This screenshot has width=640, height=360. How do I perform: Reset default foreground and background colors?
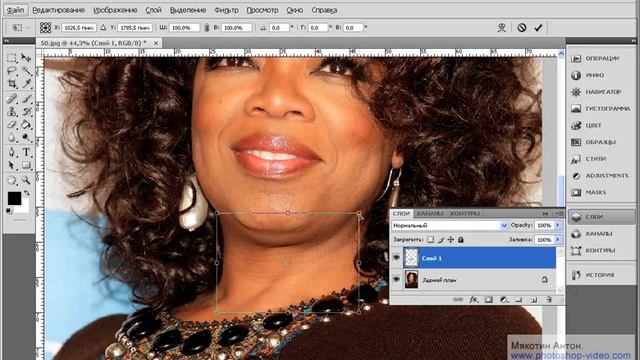pos(9,211)
